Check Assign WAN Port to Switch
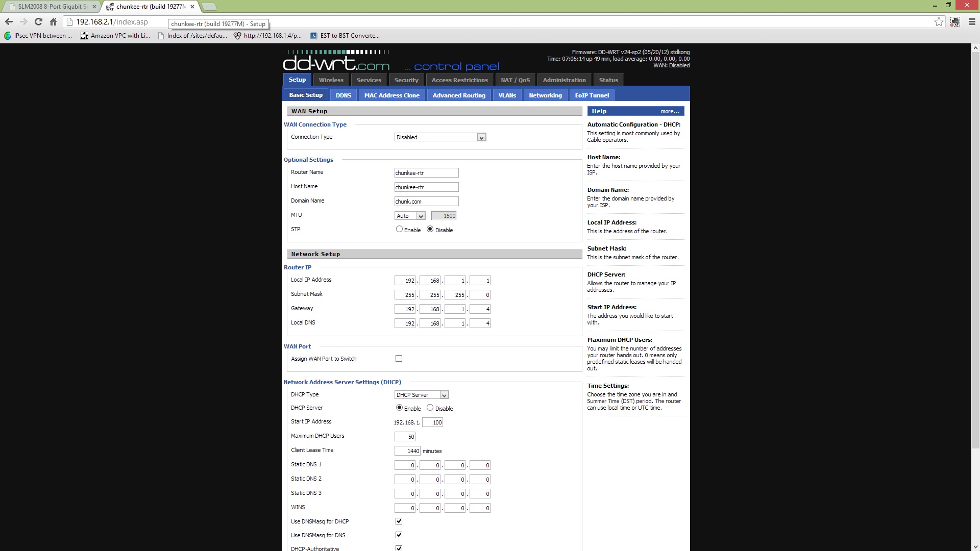This screenshot has height=551, width=980. pyautogui.click(x=399, y=359)
